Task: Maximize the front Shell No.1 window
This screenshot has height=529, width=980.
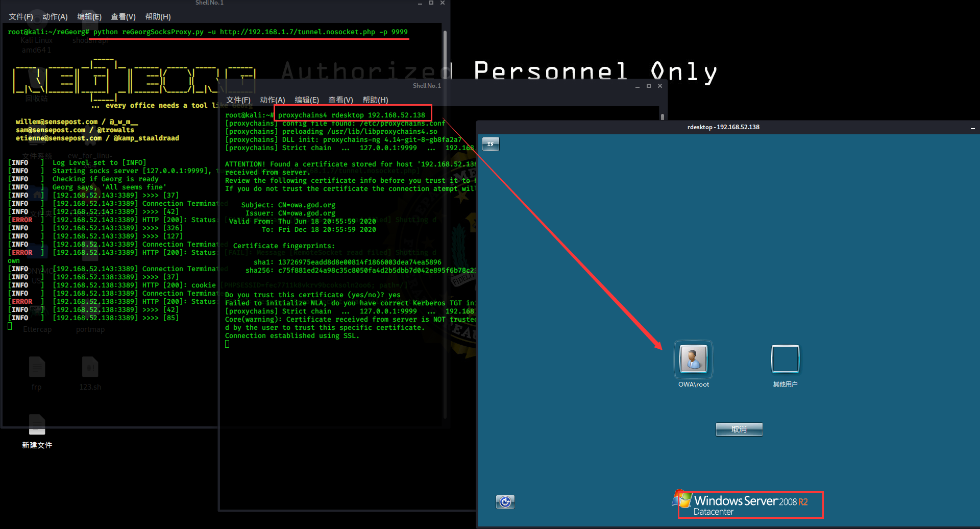Action: point(649,86)
